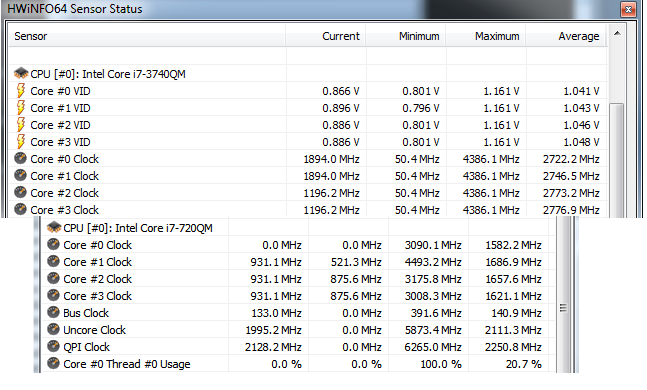Select the Core #2 VID row label
This screenshot has width=647, height=390.
coord(60,125)
